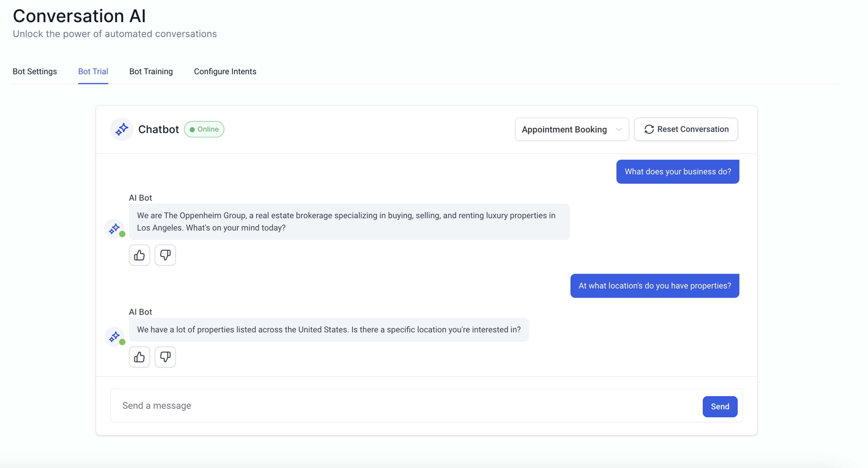The width and height of the screenshot is (868, 468).
Task: Switch to the Bot Settings tab
Action: point(35,71)
